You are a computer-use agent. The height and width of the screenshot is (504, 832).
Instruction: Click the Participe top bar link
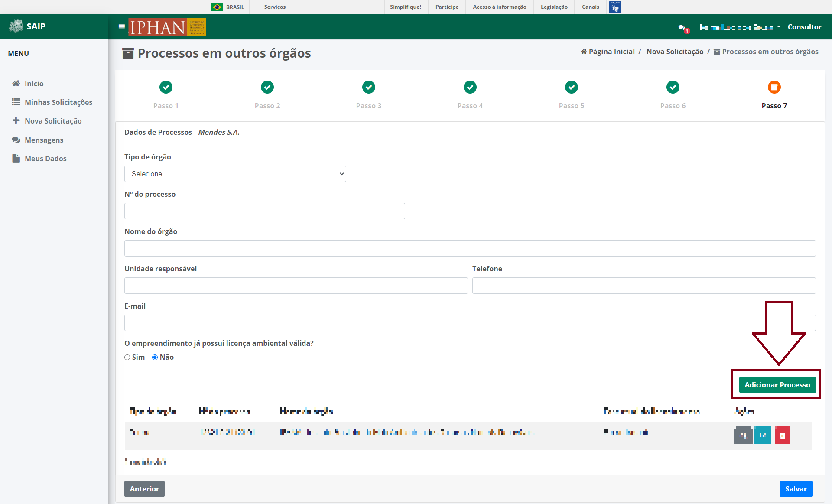pos(447,7)
